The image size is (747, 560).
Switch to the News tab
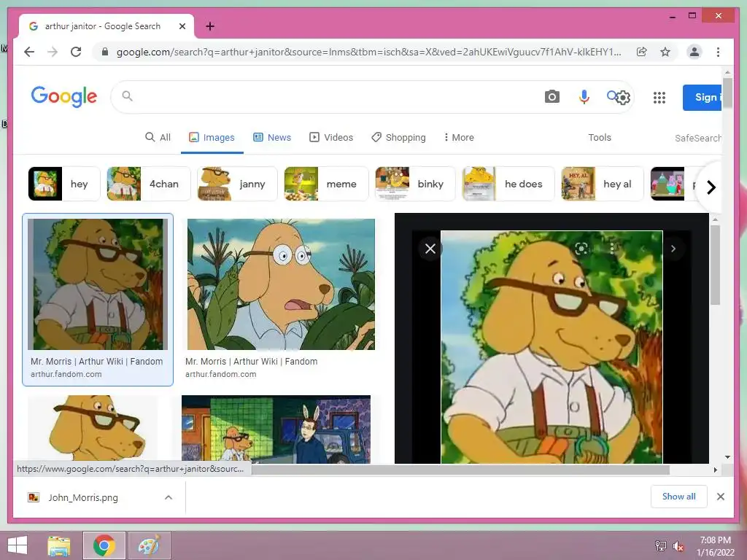click(272, 137)
